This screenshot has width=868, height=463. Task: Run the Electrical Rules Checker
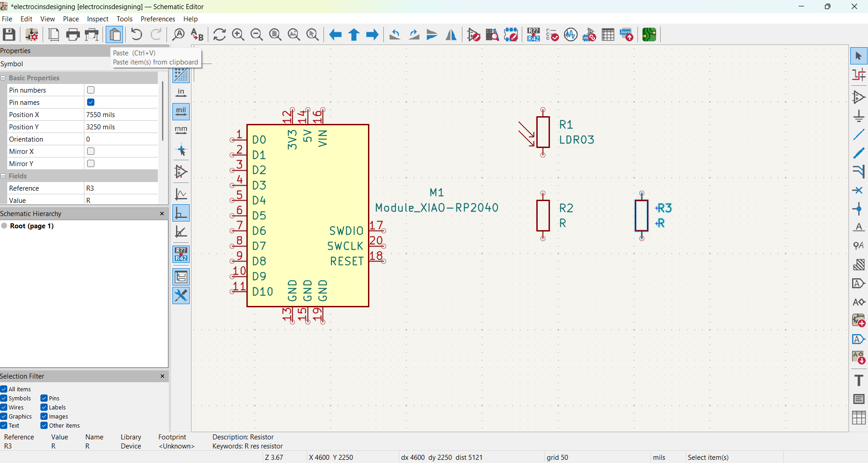[552, 34]
